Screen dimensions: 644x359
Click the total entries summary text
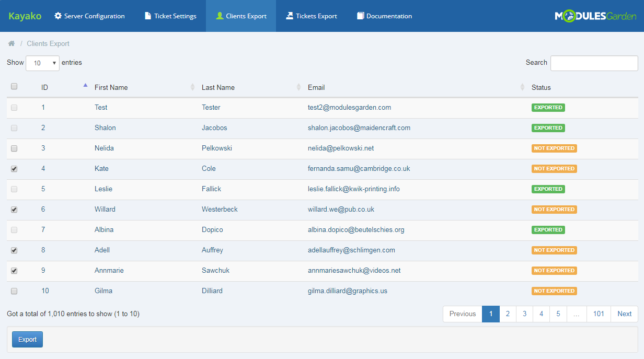73,314
